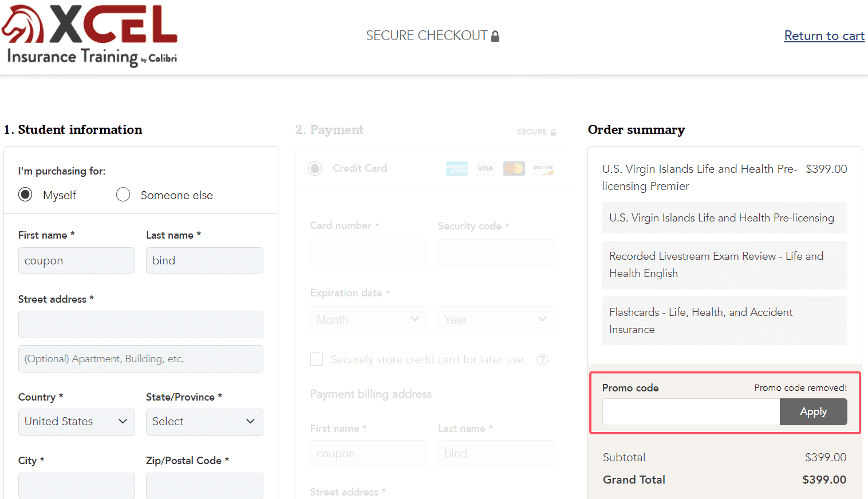
Task: Click the Discover card icon
Action: 543,168
